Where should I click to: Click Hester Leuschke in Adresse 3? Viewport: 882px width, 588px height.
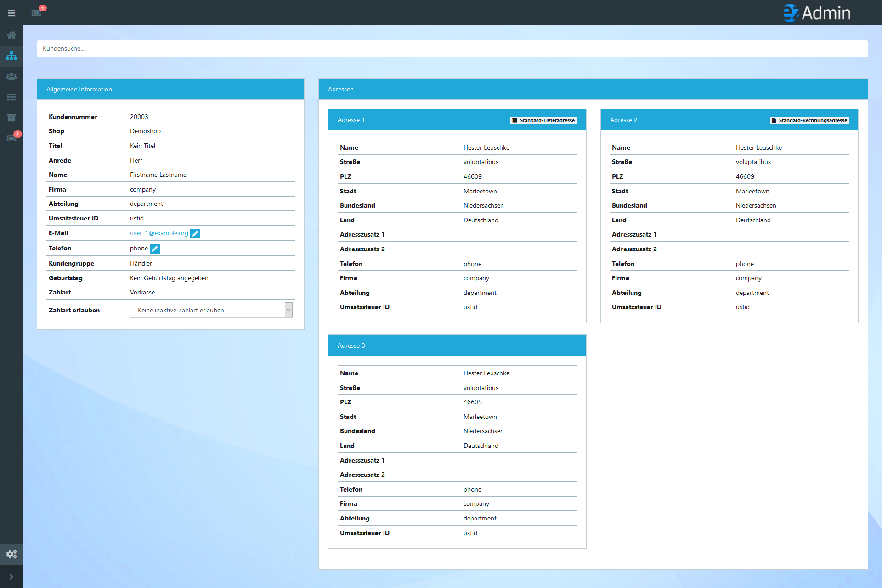tap(486, 373)
